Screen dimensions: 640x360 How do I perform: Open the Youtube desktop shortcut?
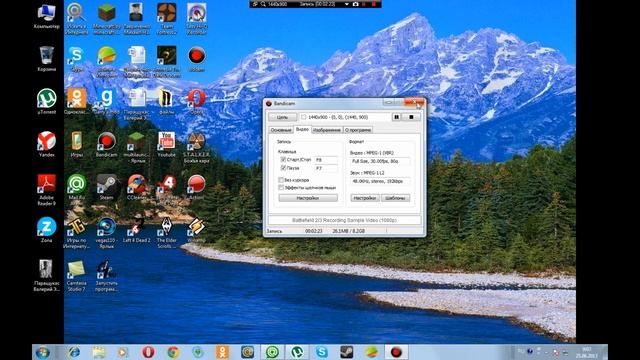pyautogui.click(x=167, y=144)
